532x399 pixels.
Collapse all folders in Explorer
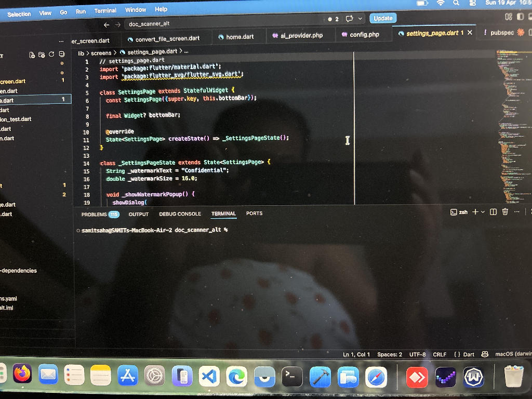[x=61, y=55]
